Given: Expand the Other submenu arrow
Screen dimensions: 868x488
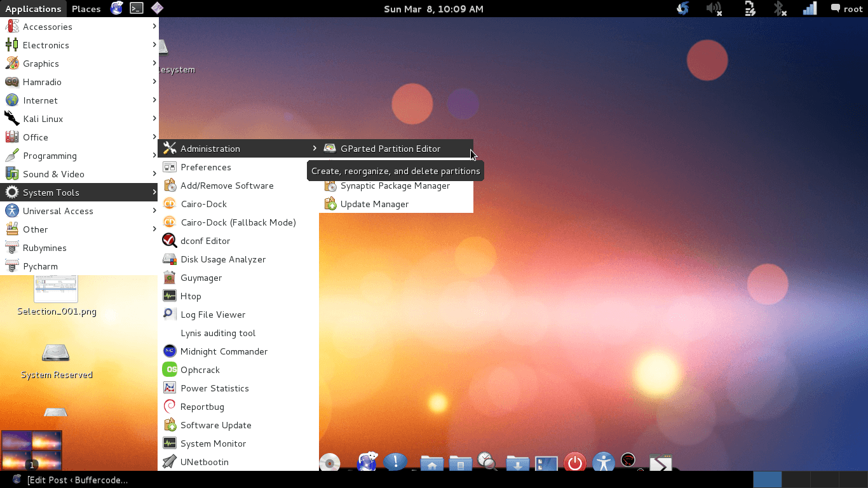Looking at the screenshot, I should (x=154, y=229).
